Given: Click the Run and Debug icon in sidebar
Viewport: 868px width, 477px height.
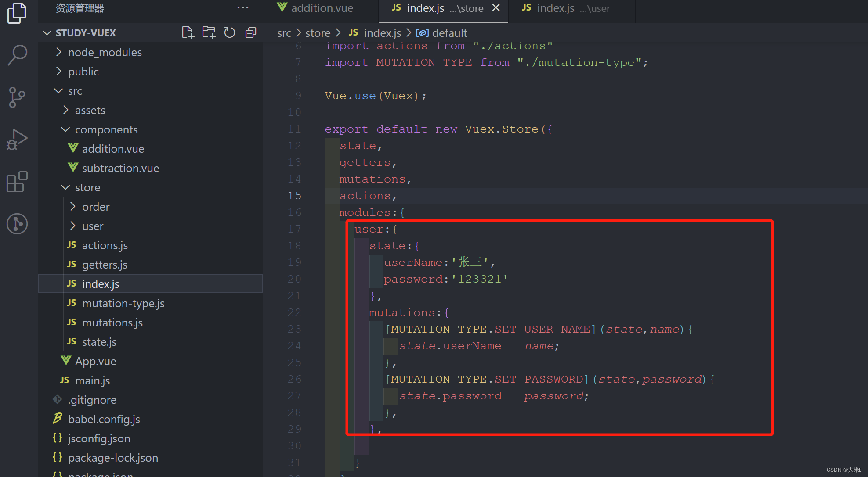Looking at the screenshot, I should click(15, 139).
